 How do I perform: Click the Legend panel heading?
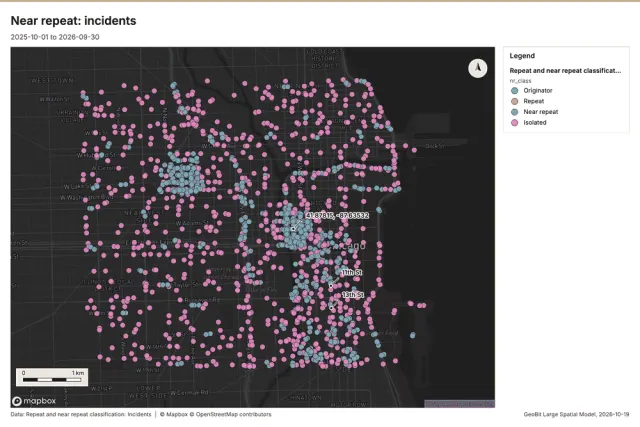tap(522, 56)
